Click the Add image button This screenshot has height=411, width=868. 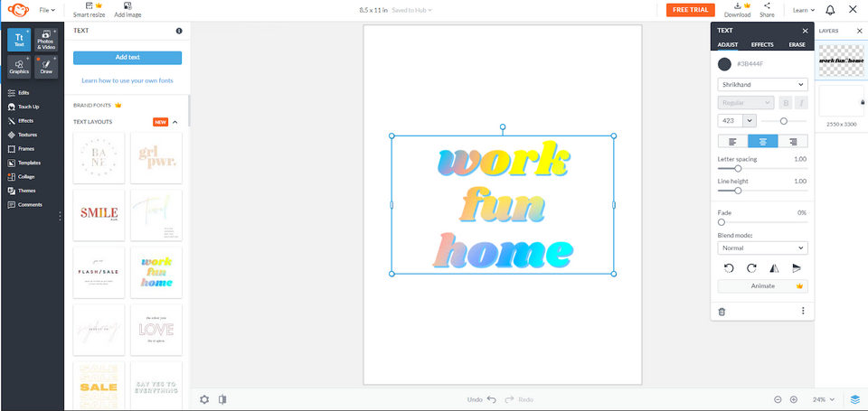tap(127, 10)
